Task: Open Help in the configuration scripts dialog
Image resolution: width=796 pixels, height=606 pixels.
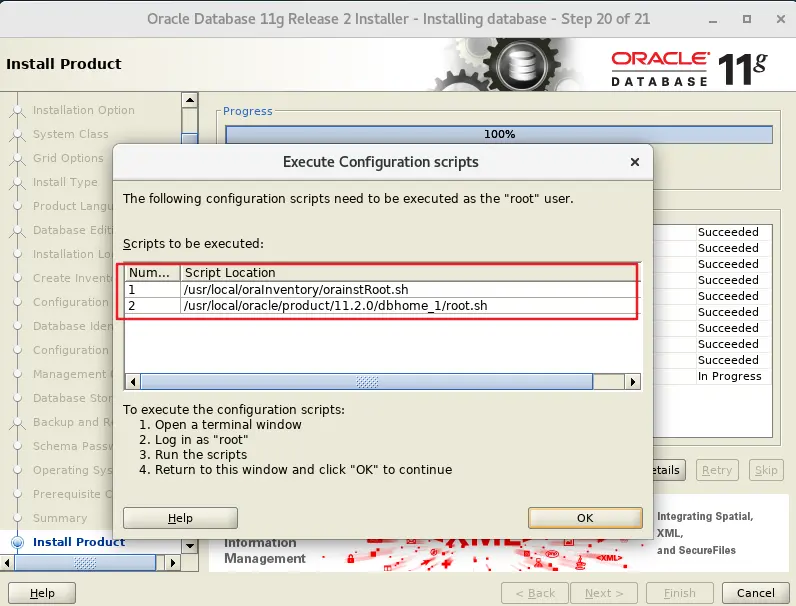Action: click(x=180, y=518)
